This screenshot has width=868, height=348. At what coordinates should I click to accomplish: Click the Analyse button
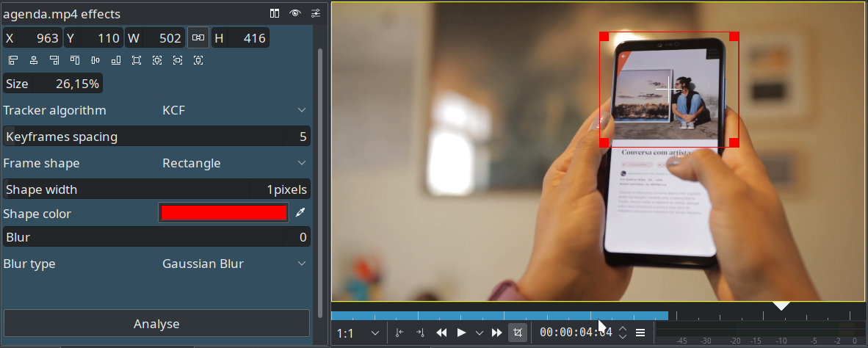[156, 324]
